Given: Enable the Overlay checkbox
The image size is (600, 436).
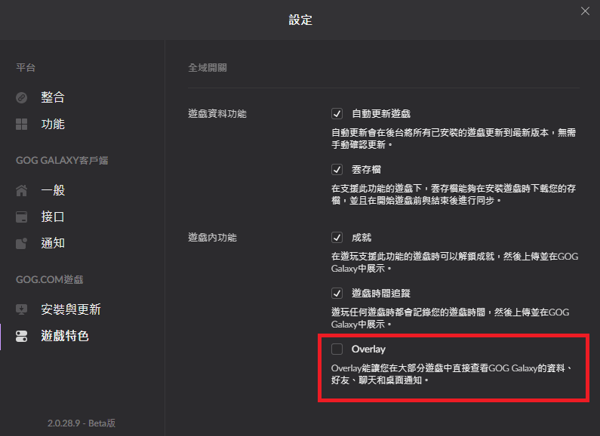Looking at the screenshot, I should click(x=337, y=349).
